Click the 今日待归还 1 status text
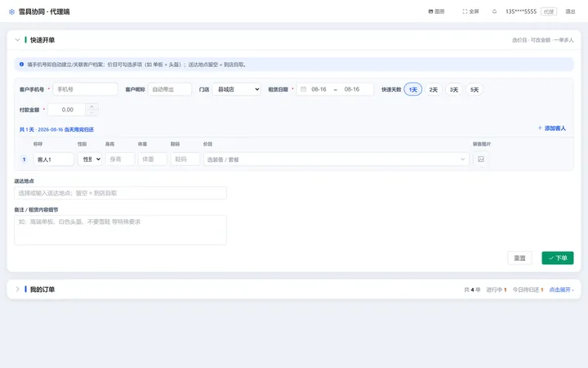 pyautogui.click(x=528, y=289)
